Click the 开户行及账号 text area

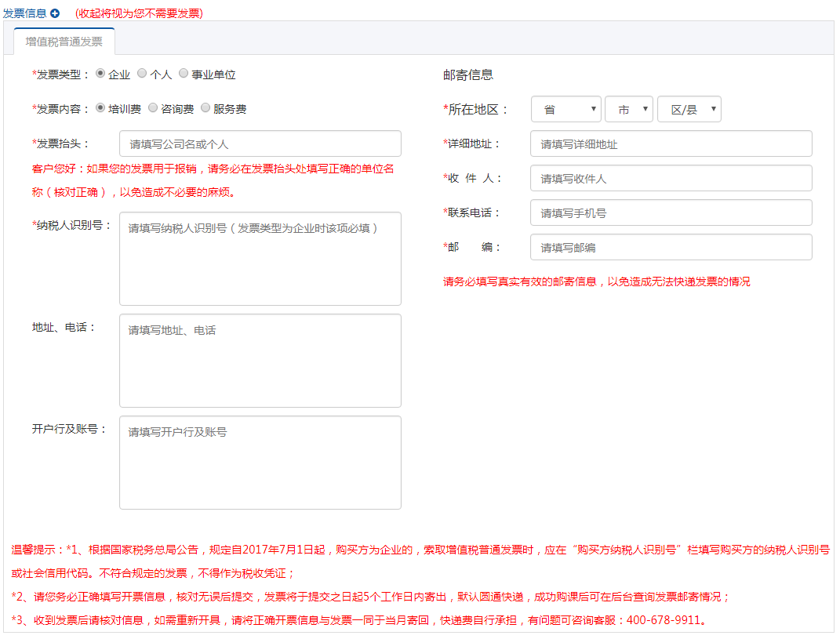pyautogui.click(x=260, y=463)
